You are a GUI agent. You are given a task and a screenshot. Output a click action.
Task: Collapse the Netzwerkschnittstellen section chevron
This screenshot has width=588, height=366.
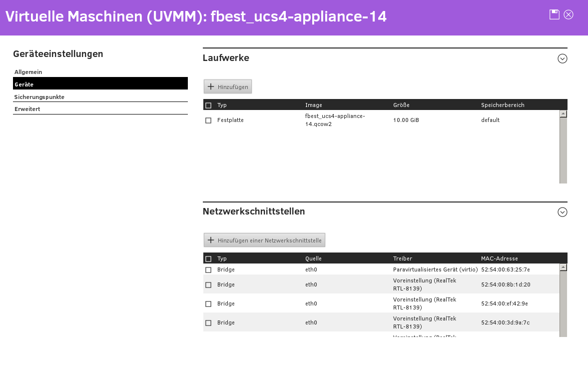562,212
